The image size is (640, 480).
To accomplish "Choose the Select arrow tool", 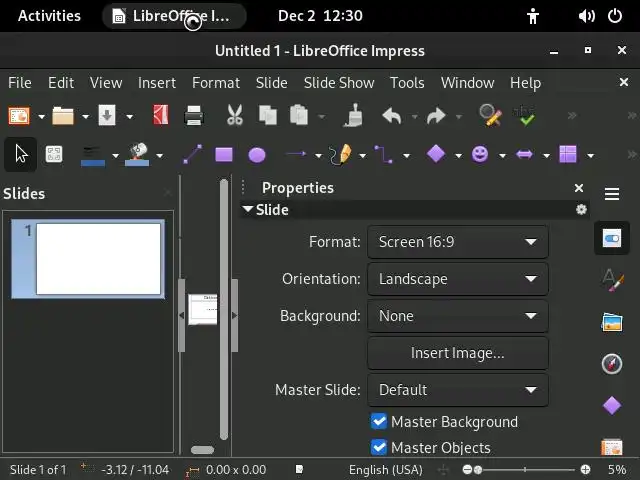I will tap(20, 155).
